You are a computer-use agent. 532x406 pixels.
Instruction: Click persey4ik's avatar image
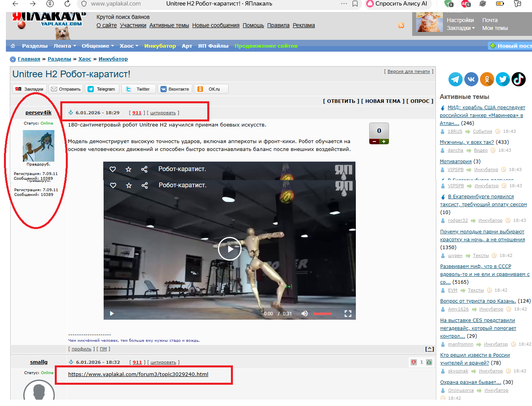[x=39, y=145]
